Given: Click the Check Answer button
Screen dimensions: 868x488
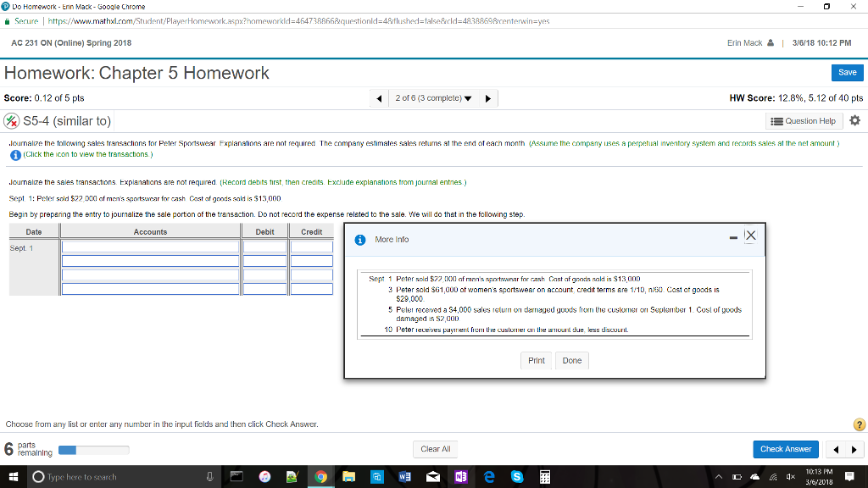Looking at the screenshot, I should (x=787, y=449).
